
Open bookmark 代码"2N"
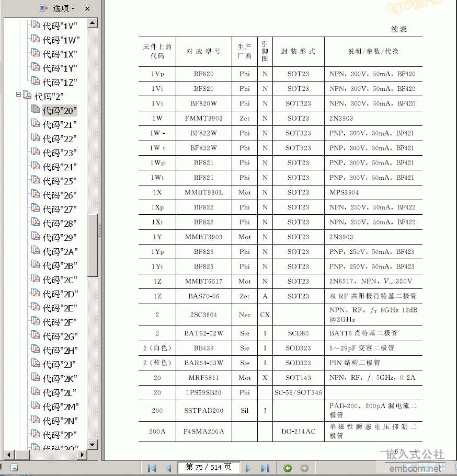(x=60, y=421)
